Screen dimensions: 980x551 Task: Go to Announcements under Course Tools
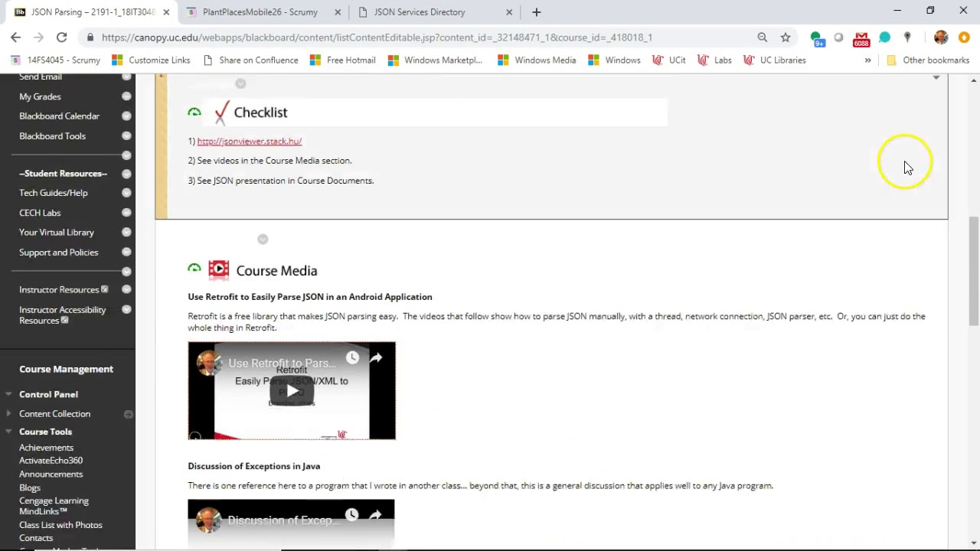[51, 474]
